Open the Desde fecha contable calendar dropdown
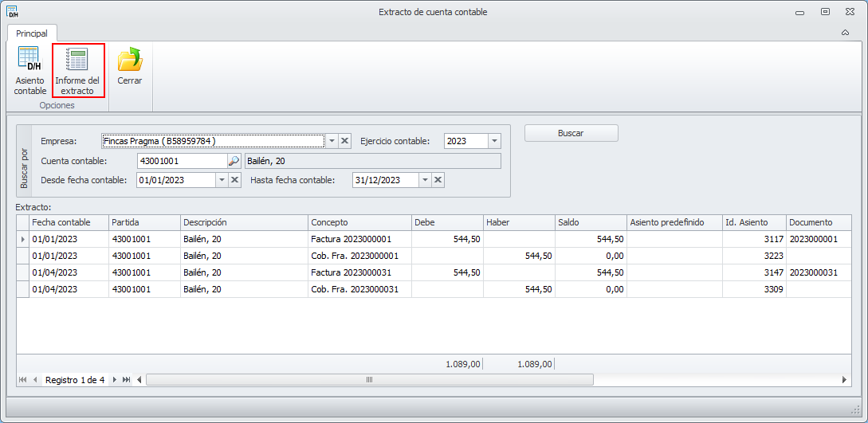 (222, 180)
